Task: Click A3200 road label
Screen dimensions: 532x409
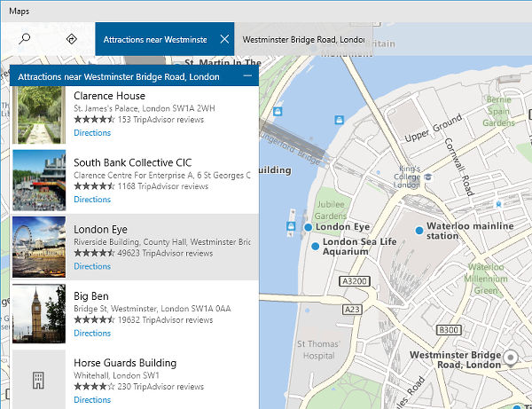Action: tap(355, 281)
